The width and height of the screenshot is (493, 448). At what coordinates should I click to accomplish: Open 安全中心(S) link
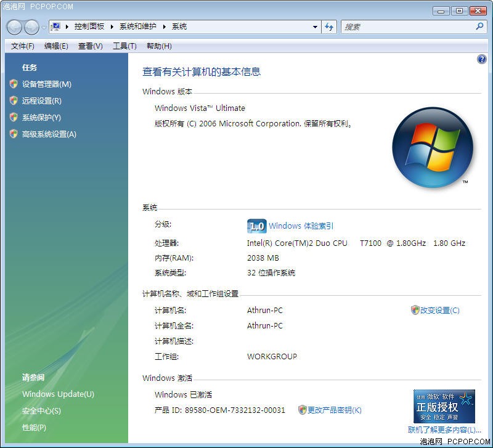tap(41, 410)
